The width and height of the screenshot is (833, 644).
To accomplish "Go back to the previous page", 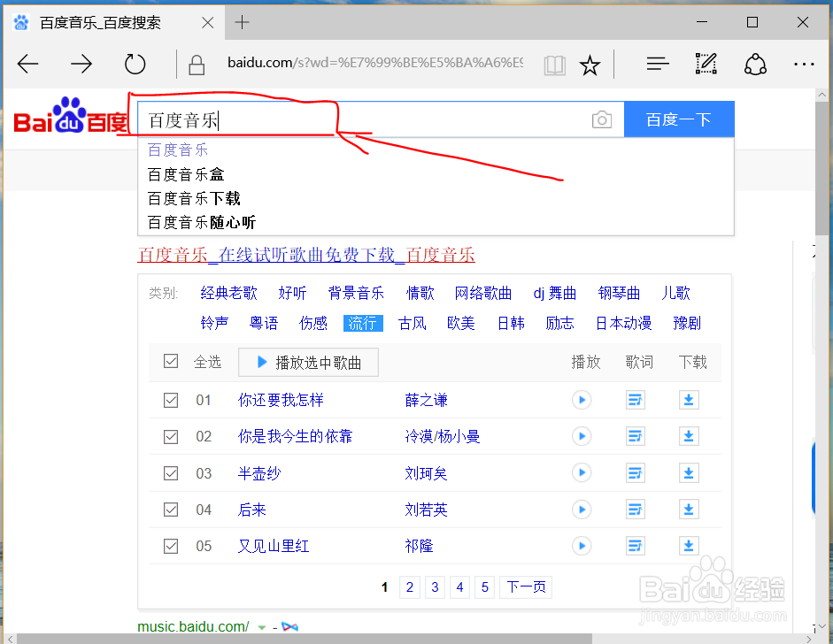I will tap(27, 65).
